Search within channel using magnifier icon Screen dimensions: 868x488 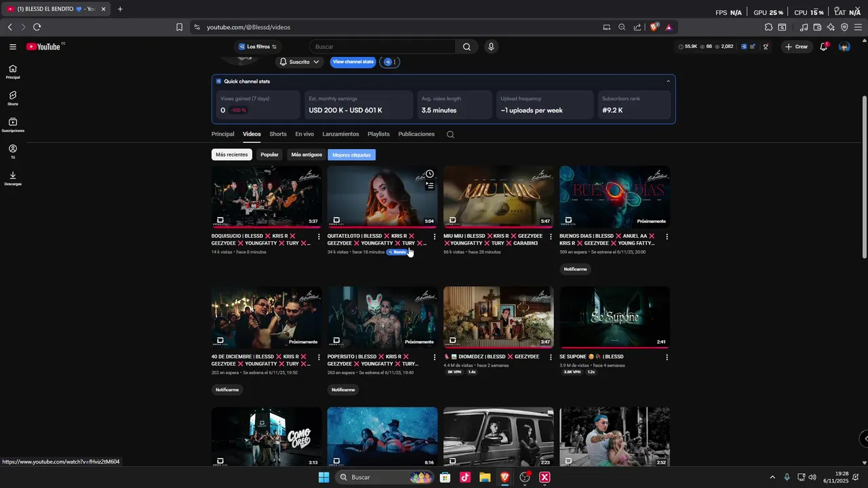point(450,134)
